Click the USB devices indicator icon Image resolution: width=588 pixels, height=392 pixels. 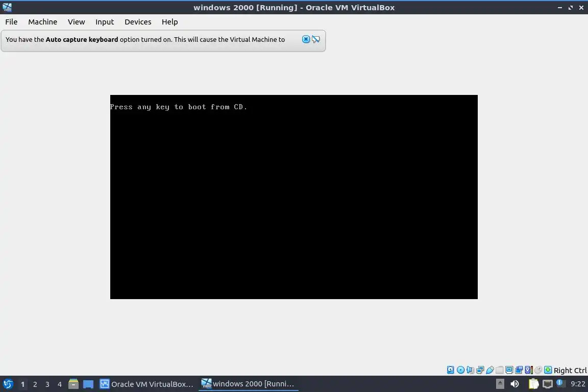[x=490, y=370]
